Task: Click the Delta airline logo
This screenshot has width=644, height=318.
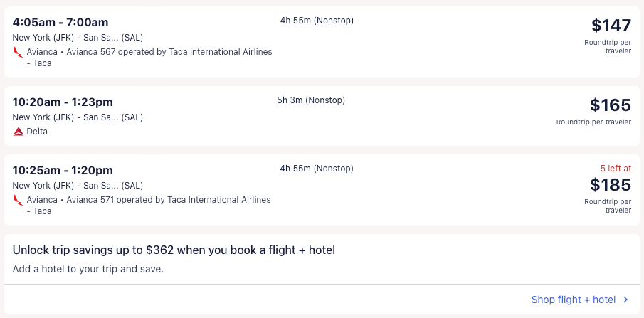Action: [x=18, y=132]
